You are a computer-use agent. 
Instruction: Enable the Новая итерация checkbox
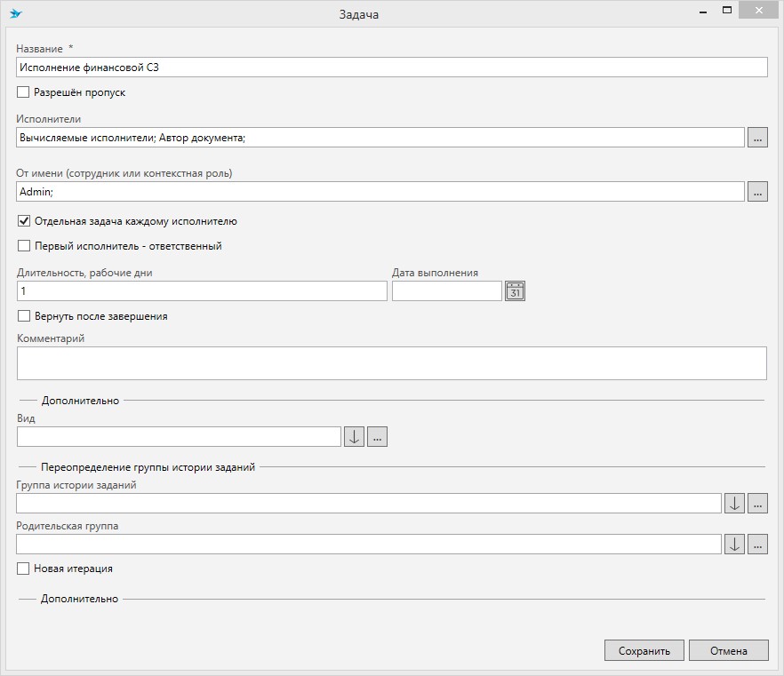[x=24, y=569]
